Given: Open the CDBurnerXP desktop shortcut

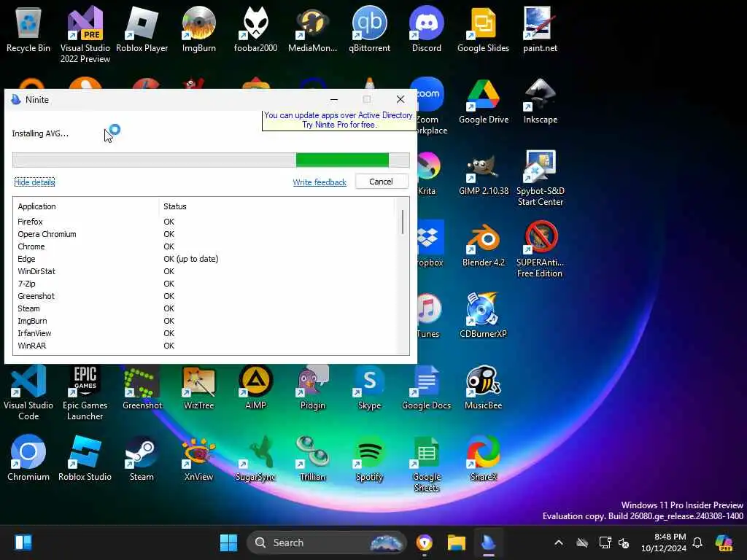Looking at the screenshot, I should tap(483, 315).
